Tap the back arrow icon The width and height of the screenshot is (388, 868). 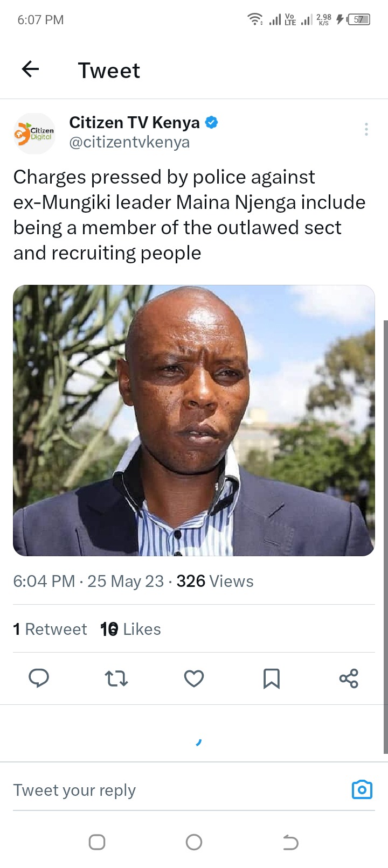tap(31, 69)
